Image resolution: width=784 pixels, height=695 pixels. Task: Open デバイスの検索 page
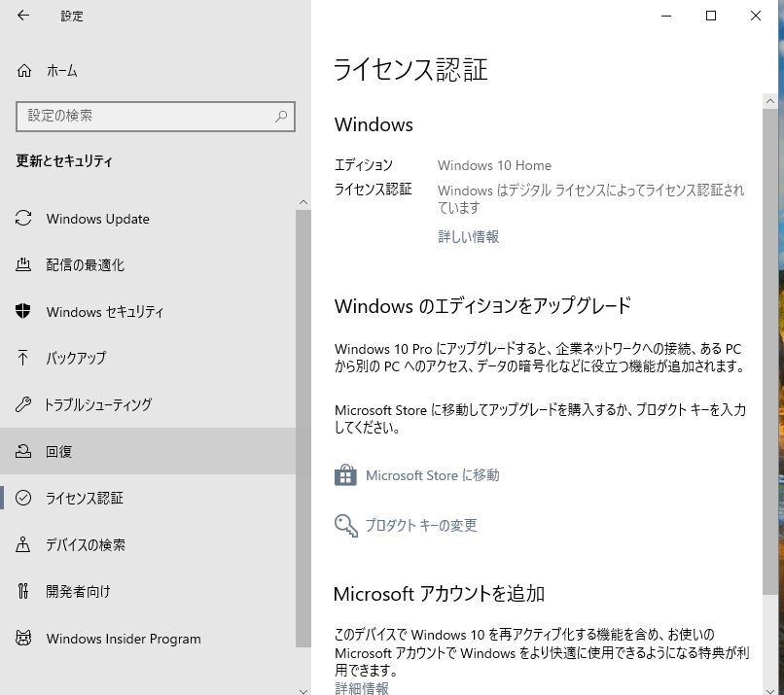[86, 544]
